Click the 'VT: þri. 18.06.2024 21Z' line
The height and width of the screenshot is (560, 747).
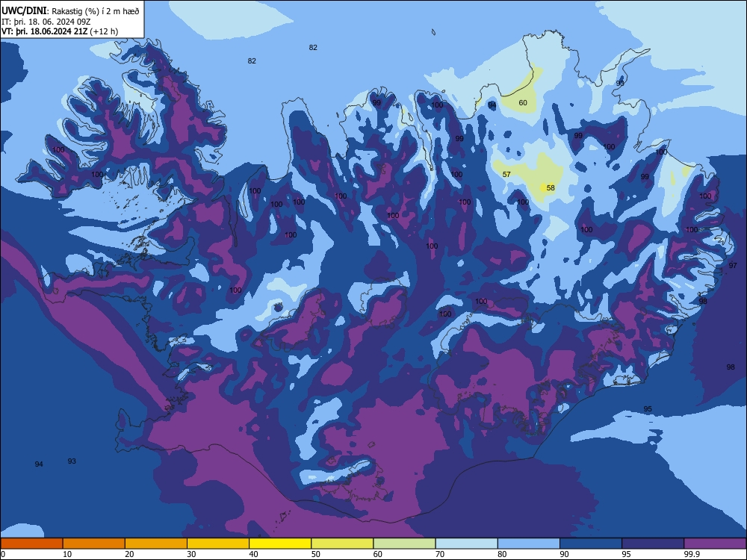click(44, 31)
